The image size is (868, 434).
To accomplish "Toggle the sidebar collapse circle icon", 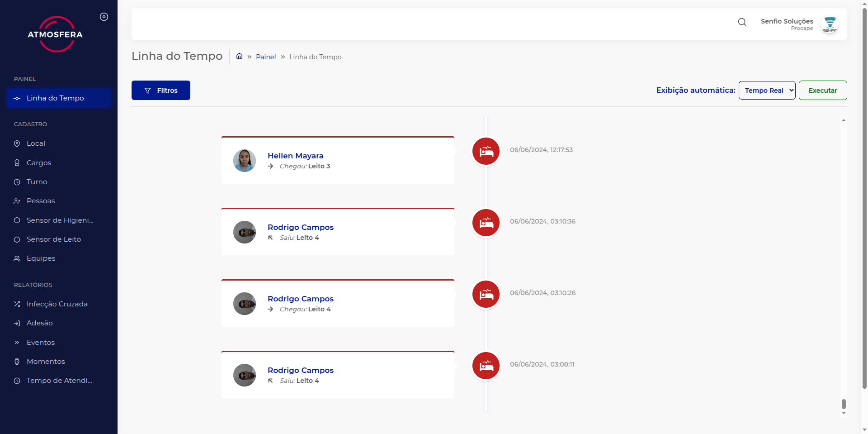I will click(x=104, y=17).
